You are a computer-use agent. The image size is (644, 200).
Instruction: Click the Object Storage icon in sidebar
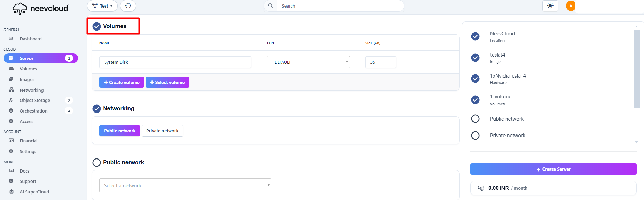[11, 101]
